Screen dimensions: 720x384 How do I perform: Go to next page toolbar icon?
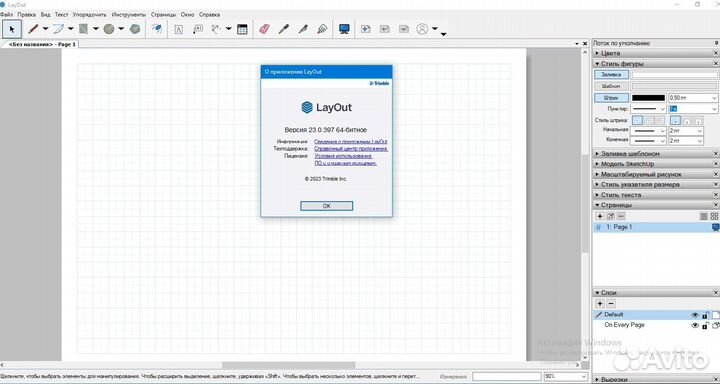point(404,29)
